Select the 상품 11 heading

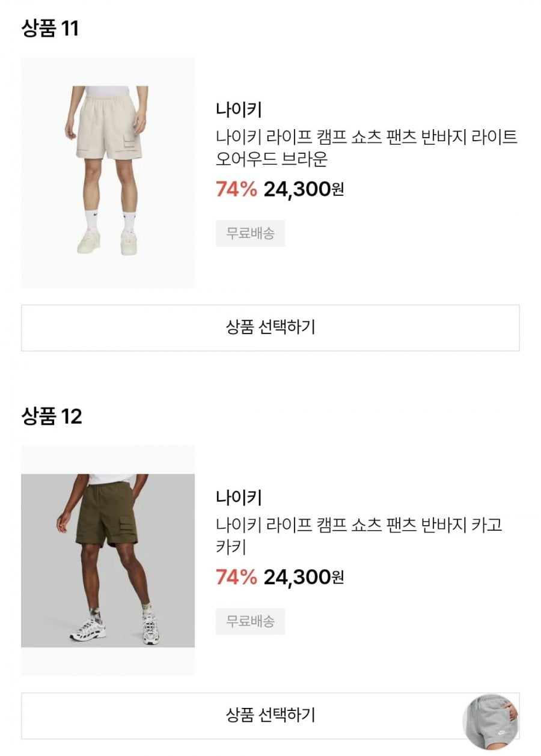50,29
